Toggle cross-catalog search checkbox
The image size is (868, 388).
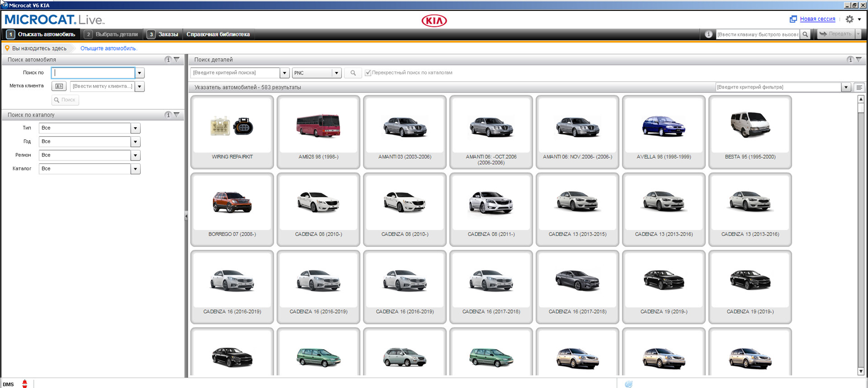pyautogui.click(x=368, y=73)
